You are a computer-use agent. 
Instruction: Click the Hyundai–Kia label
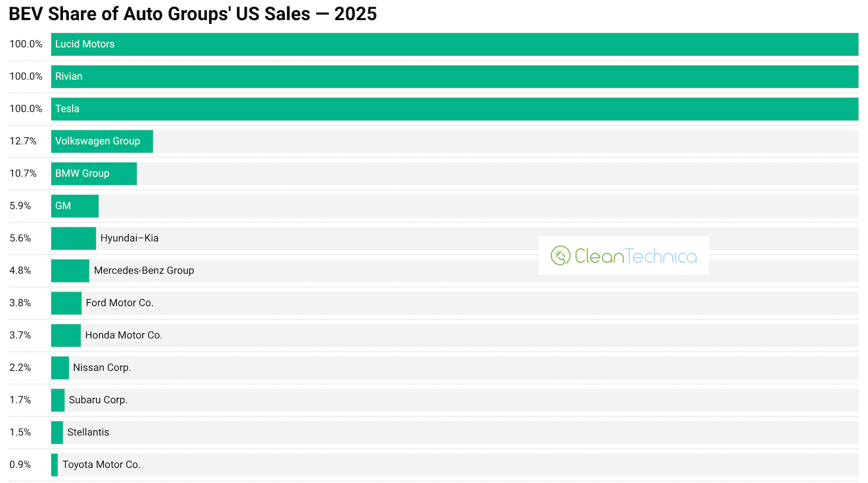[x=129, y=238]
